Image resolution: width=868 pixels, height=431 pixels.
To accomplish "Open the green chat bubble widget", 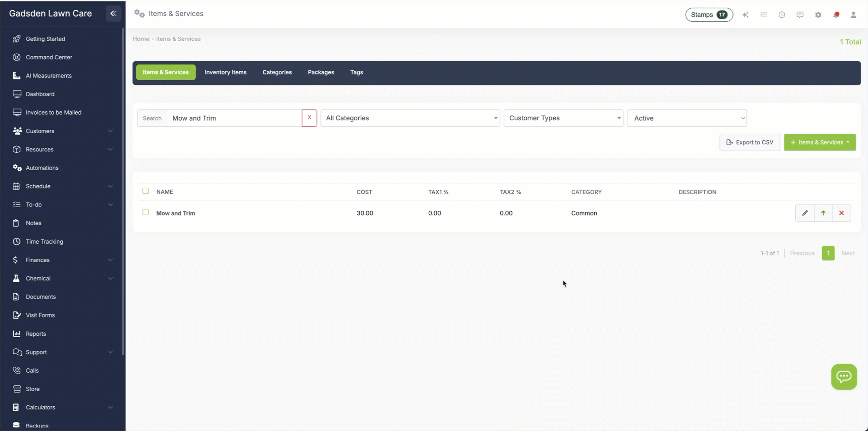I will (x=844, y=376).
